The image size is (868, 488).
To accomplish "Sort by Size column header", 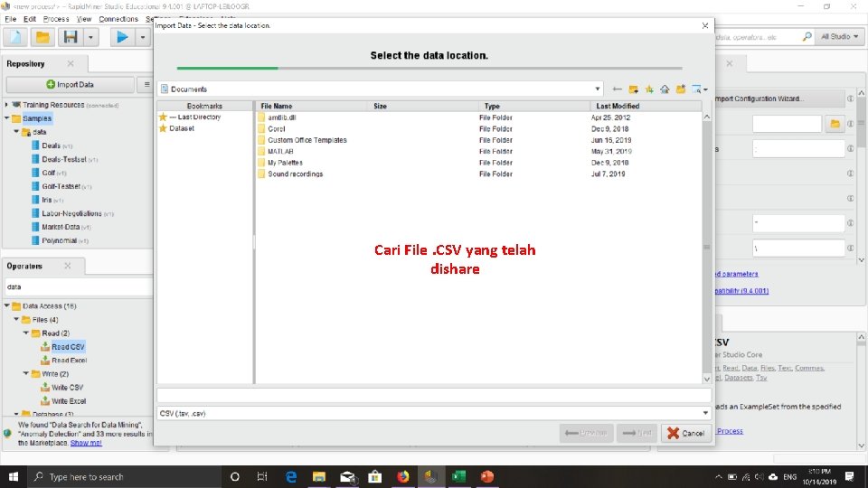I will pyautogui.click(x=423, y=106).
